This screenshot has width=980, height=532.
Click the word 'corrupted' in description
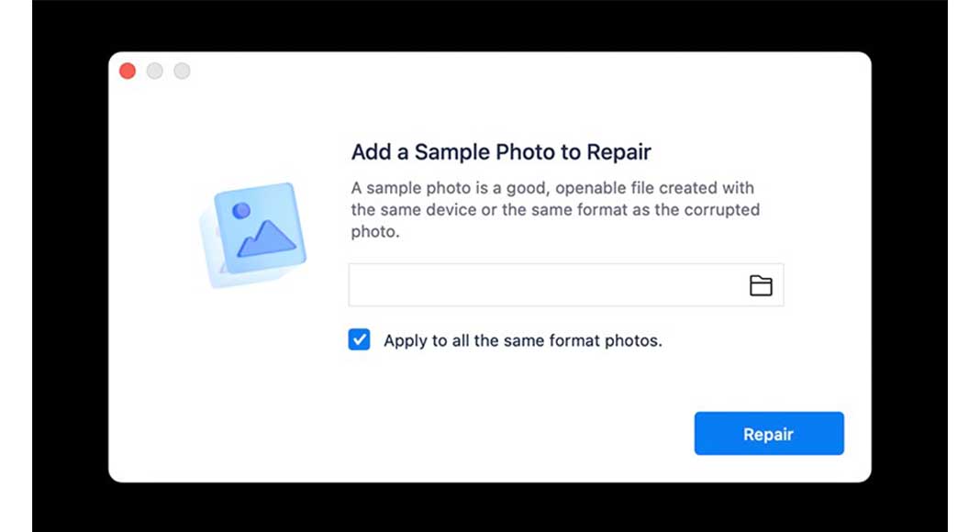(x=722, y=210)
